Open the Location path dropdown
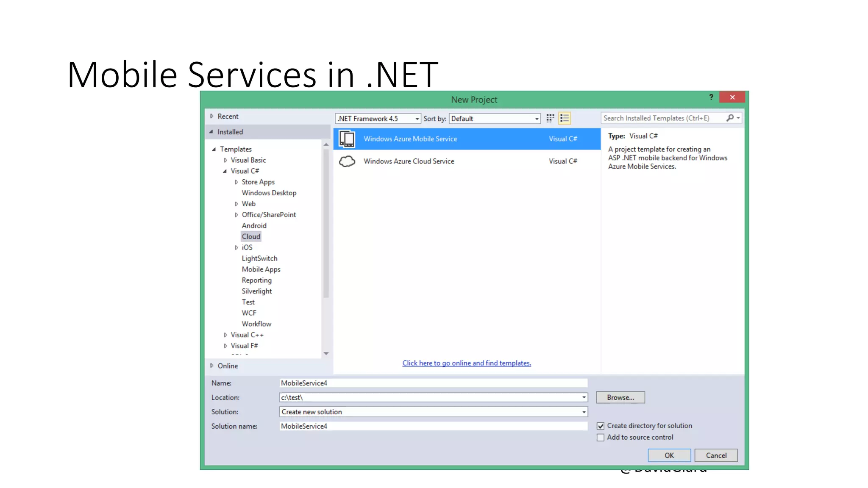This screenshot has width=868, height=488. point(584,397)
